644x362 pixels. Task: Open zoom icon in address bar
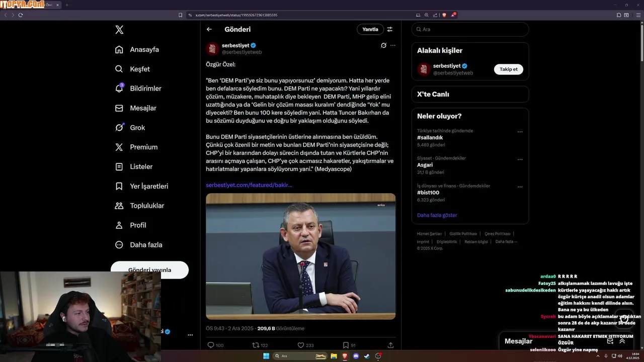427,15
